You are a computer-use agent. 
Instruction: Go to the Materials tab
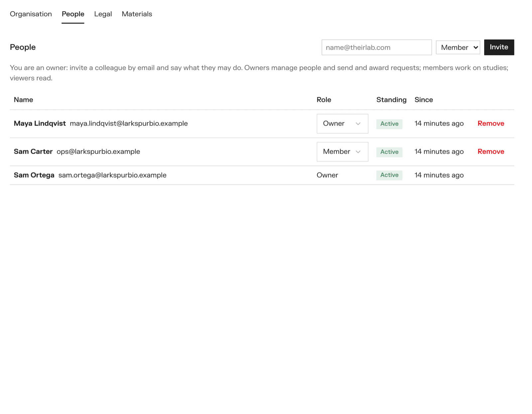[x=137, y=14]
